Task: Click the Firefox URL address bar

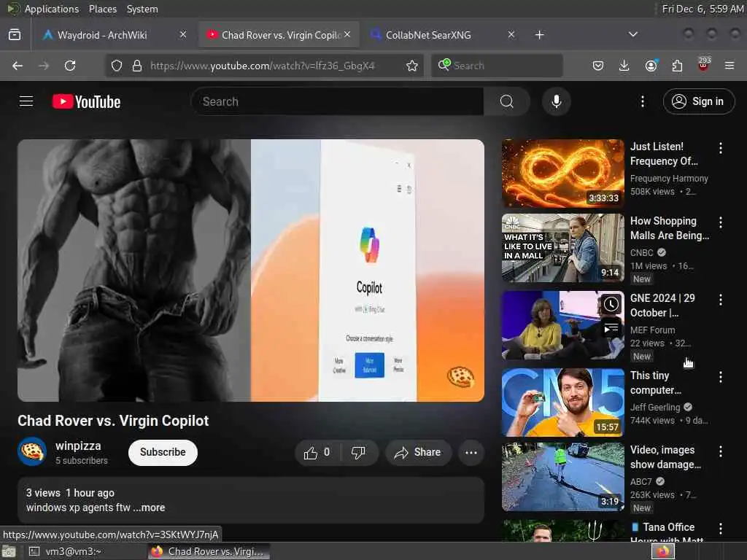Action: coord(263,66)
